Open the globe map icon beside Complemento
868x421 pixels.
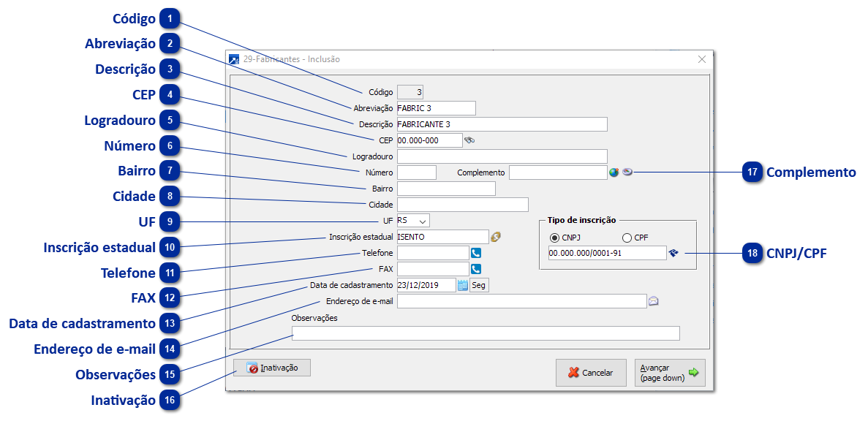tap(614, 172)
